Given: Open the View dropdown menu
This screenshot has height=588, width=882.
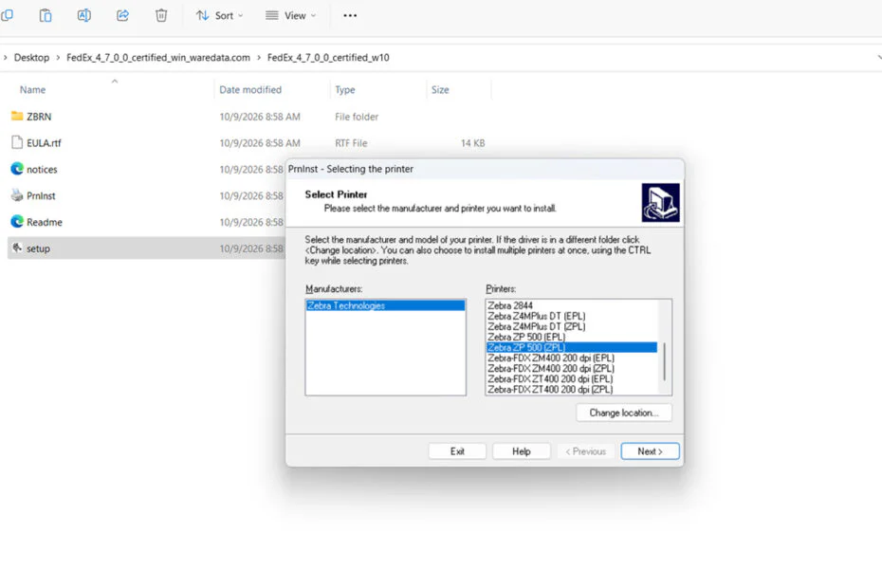Looking at the screenshot, I should pyautogui.click(x=290, y=16).
